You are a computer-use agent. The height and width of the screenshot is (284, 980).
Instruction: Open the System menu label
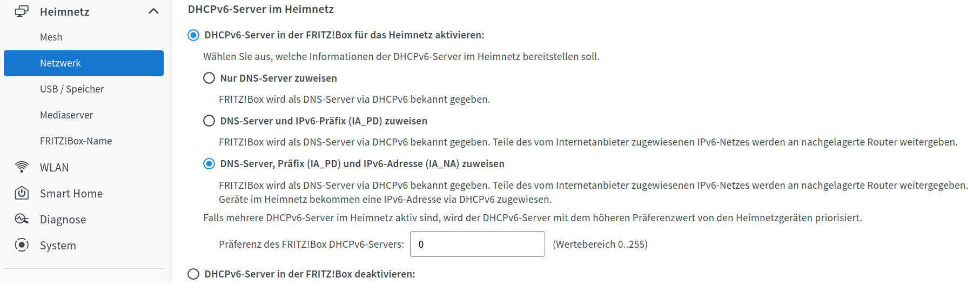tap(58, 246)
